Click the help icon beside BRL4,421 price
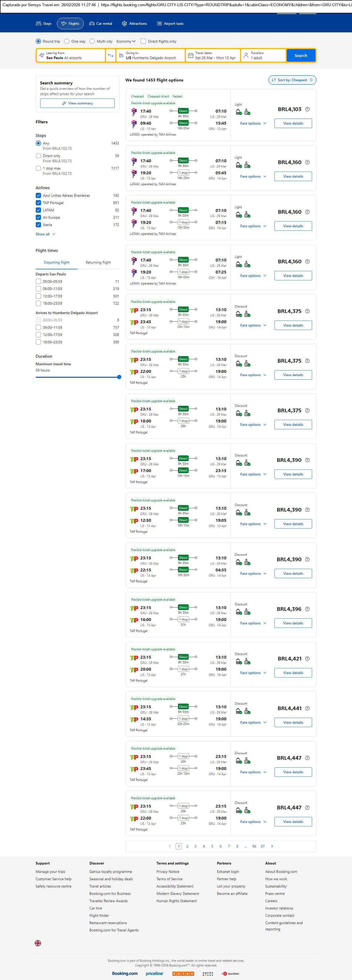 click(307, 659)
